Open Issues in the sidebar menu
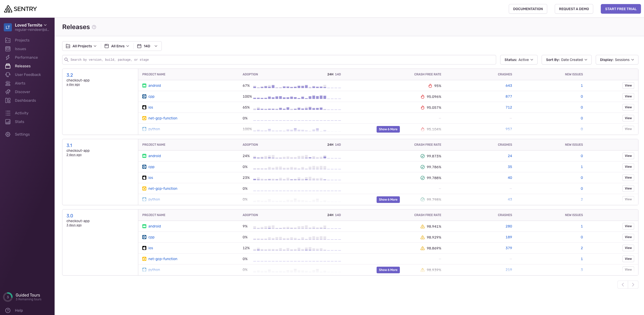The width and height of the screenshot is (644, 315). pos(20,49)
